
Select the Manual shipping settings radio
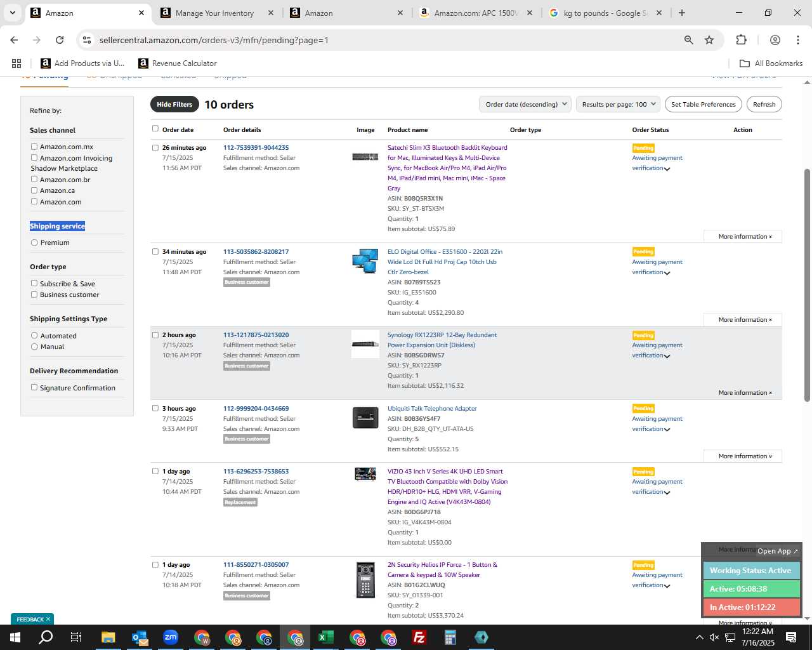(x=34, y=347)
